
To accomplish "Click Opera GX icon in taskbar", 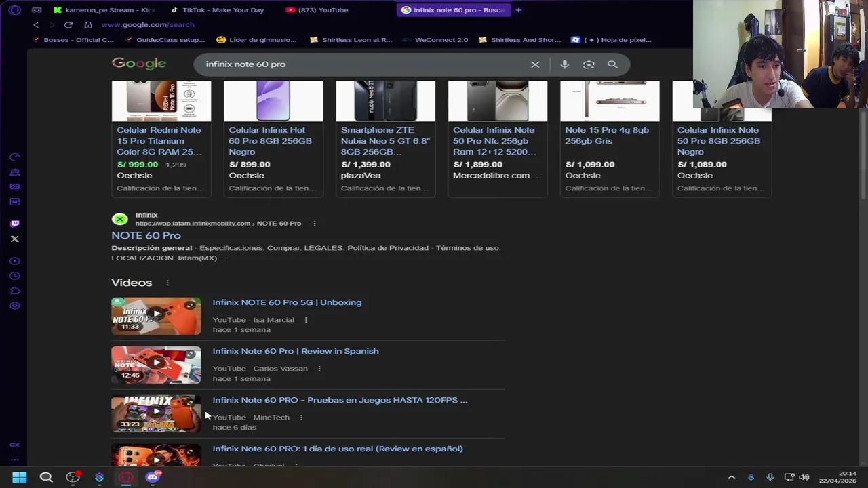I will click(126, 477).
